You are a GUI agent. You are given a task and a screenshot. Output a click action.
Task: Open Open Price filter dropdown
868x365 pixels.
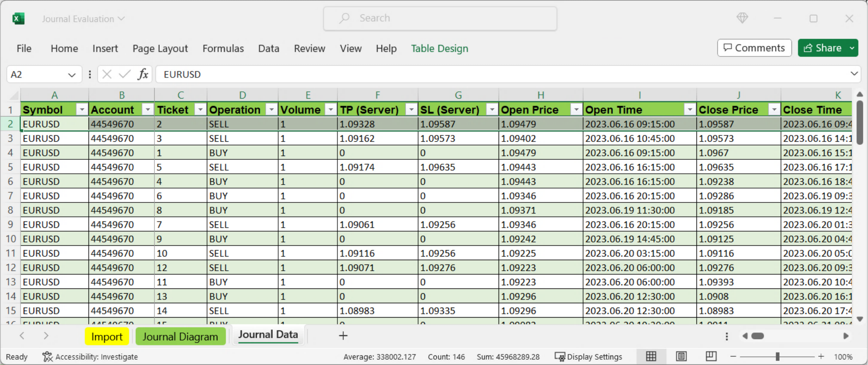pos(576,110)
